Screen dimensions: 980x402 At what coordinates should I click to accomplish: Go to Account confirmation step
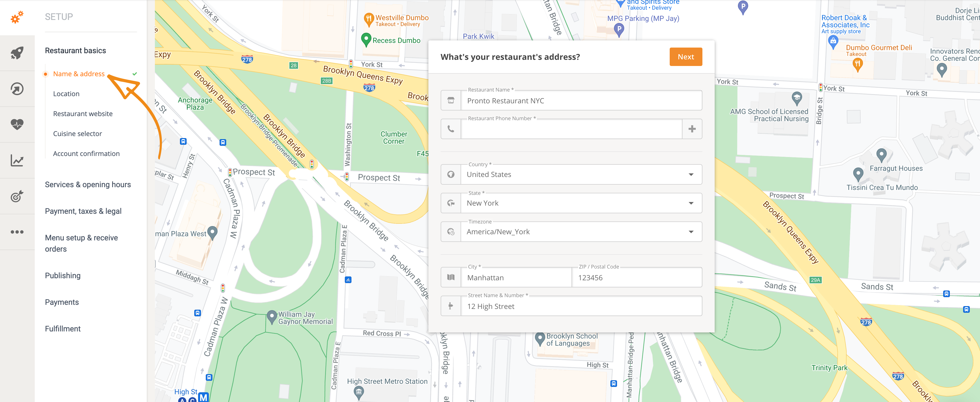[x=86, y=154]
